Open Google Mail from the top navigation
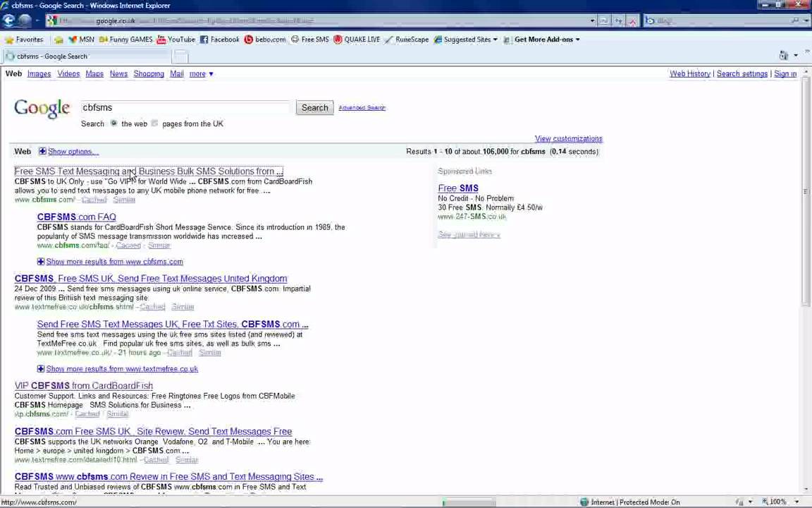Viewport: 812px width, 508px height. [177, 73]
